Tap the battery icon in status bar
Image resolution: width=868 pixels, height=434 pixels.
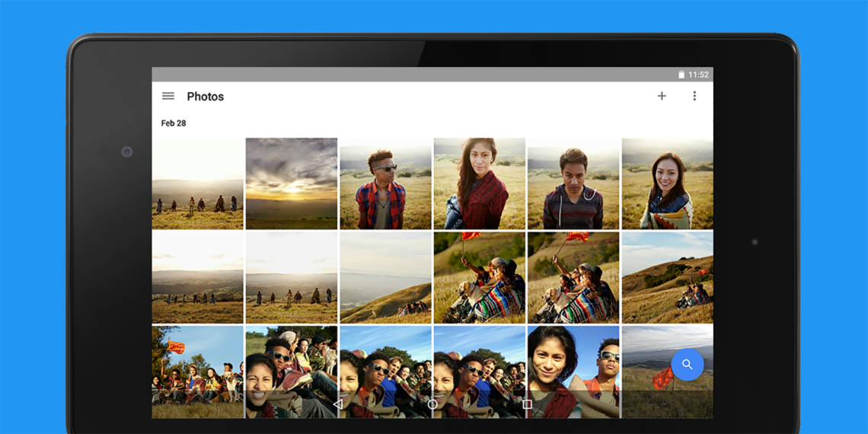click(681, 75)
